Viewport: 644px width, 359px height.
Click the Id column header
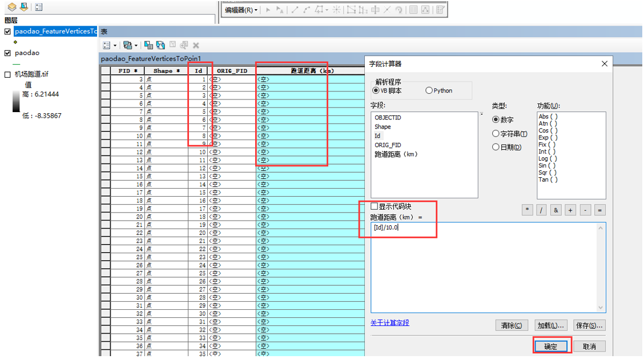[x=198, y=71]
